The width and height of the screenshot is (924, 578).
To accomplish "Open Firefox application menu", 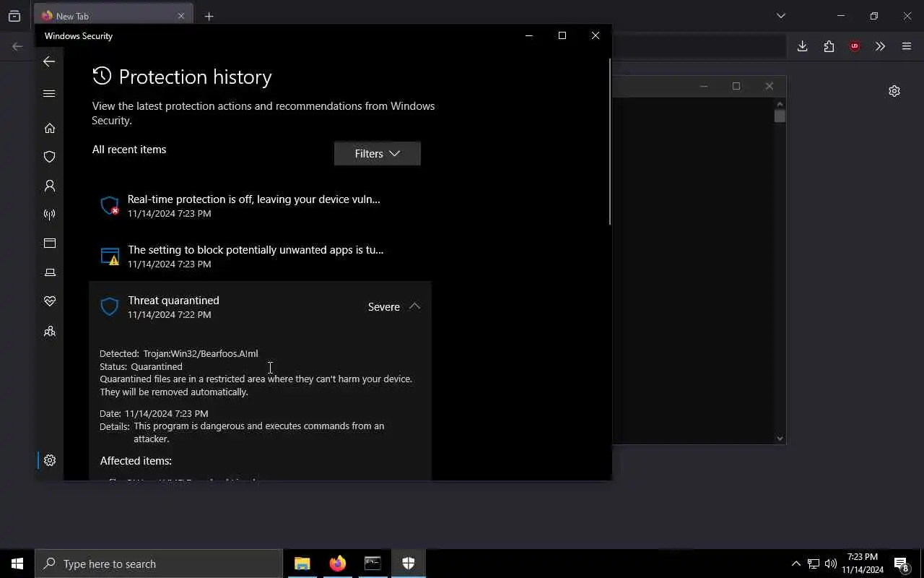I will (x=907, y=46).
